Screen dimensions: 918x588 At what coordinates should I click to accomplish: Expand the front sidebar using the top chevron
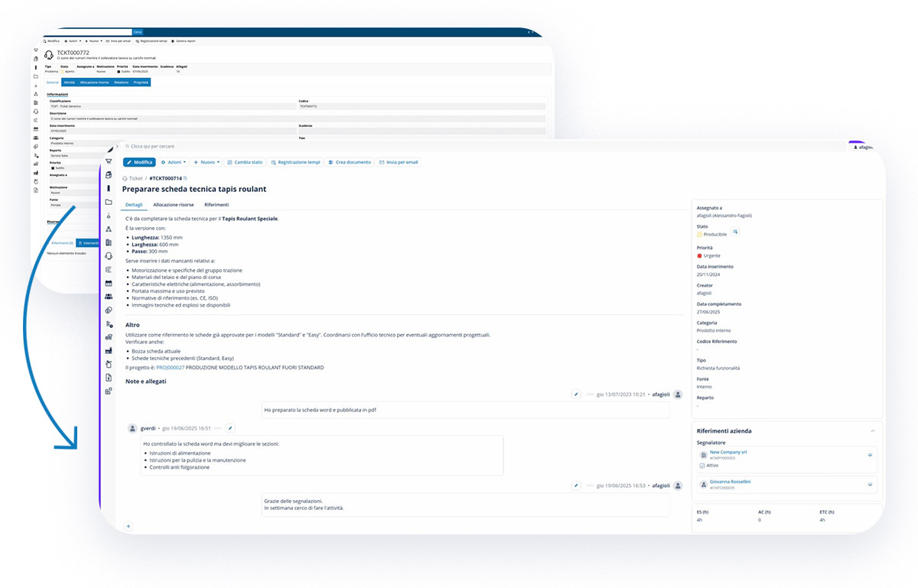tap(117, 145)
